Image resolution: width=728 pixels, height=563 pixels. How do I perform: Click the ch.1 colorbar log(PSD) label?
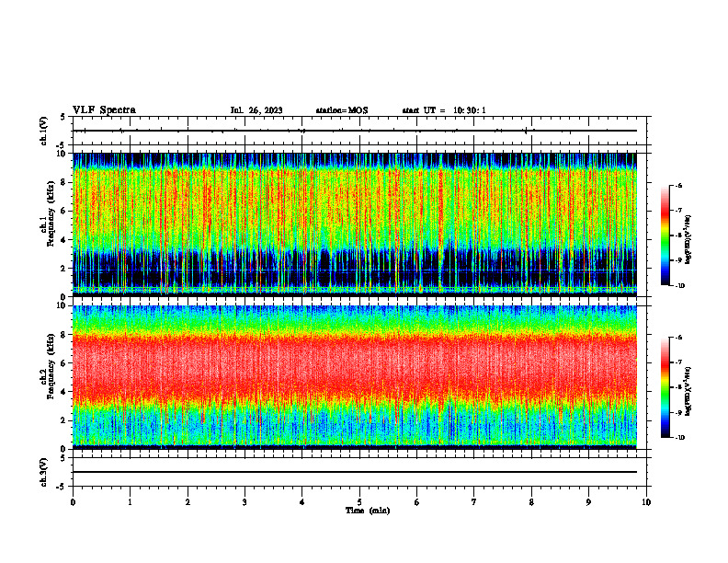tap(688, 240)
